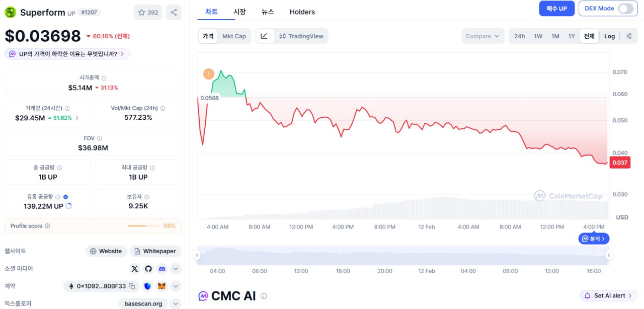The height and width of the screenshot is (309, 644).
Task: Switch chart to Mkt Cap view
Action: coord(234,36)
